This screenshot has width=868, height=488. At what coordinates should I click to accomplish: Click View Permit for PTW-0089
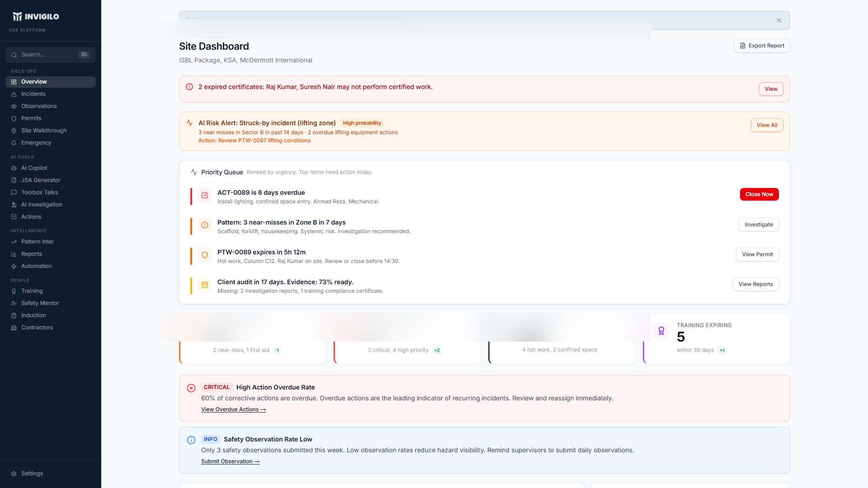tap(757, 254)
